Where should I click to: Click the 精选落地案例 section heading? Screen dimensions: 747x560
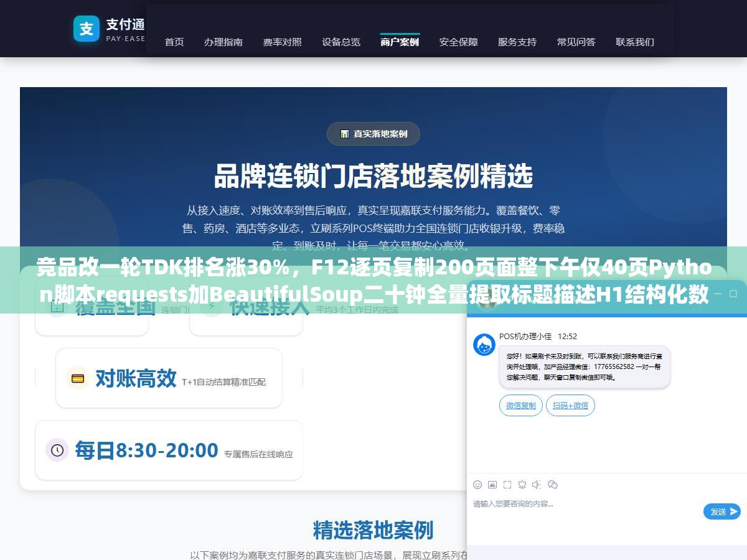373,530
